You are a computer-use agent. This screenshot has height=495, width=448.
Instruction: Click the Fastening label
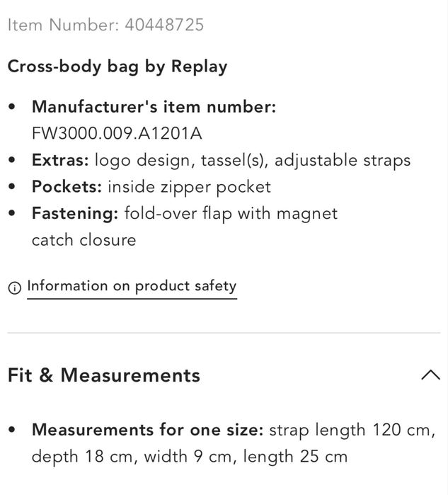(75, 213)
